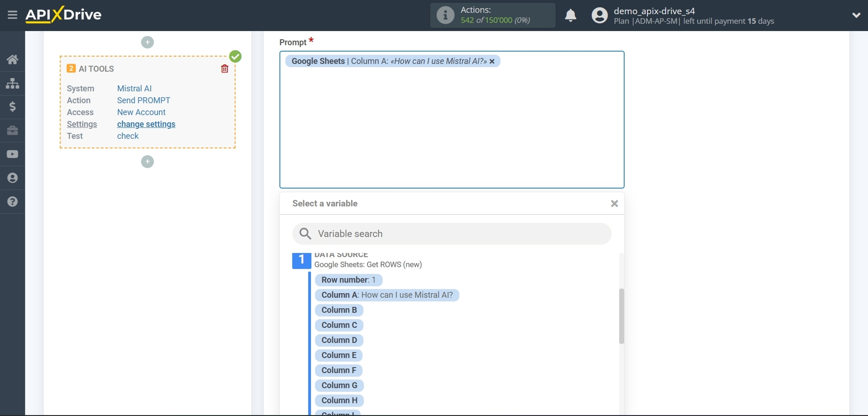Close the 'Select a variable' panel
The height and width of the screenshot is (416, 868).
(614, 204)
